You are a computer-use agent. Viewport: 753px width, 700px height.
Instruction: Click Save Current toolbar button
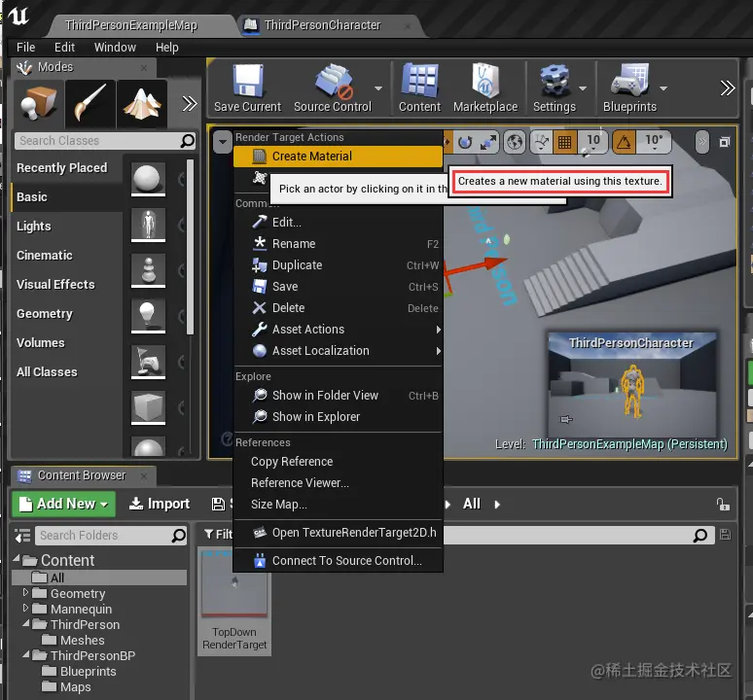[x=247, y=88]
